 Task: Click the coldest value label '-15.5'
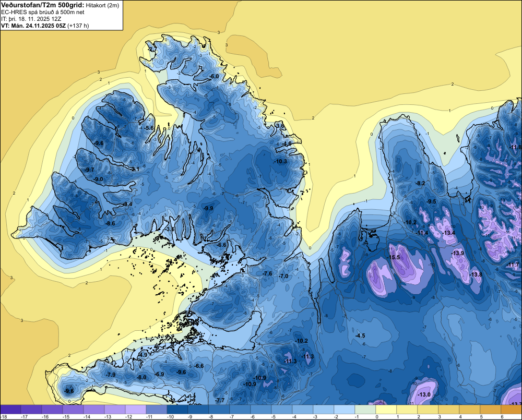(394, 258)
